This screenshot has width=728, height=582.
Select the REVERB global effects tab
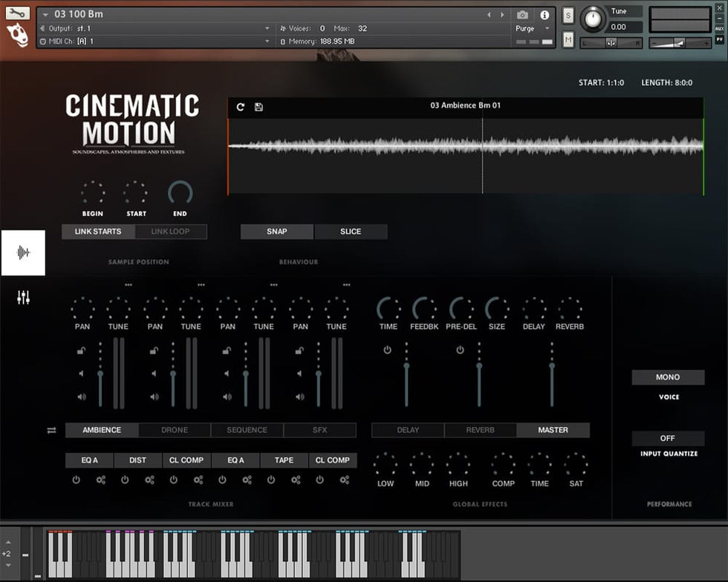coord(480,430)
